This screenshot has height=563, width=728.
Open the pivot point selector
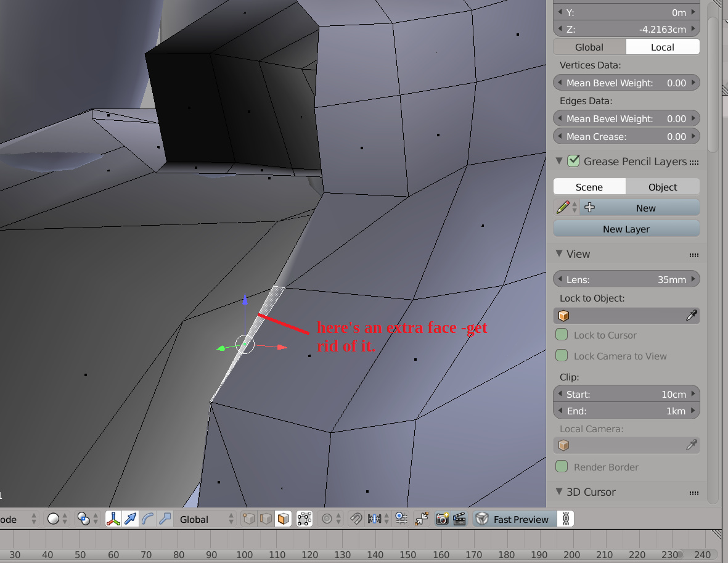tap(88, 519)
